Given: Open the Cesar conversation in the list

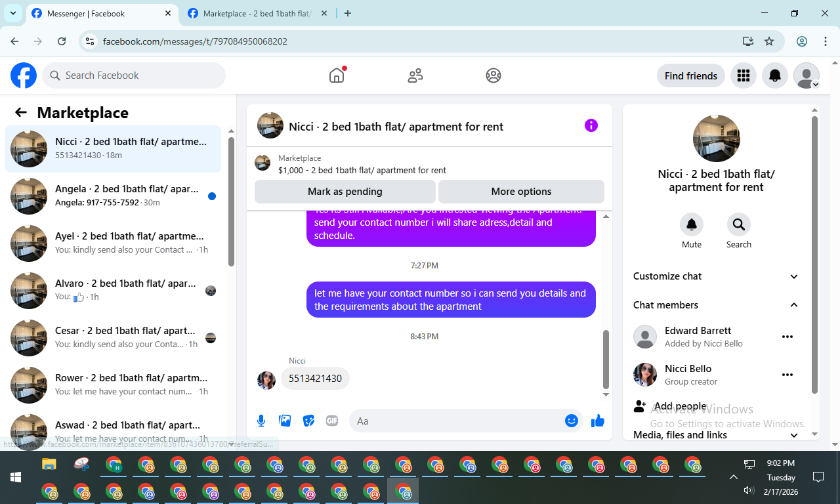Looking at the screenshot, I should [x=114, y=338].
